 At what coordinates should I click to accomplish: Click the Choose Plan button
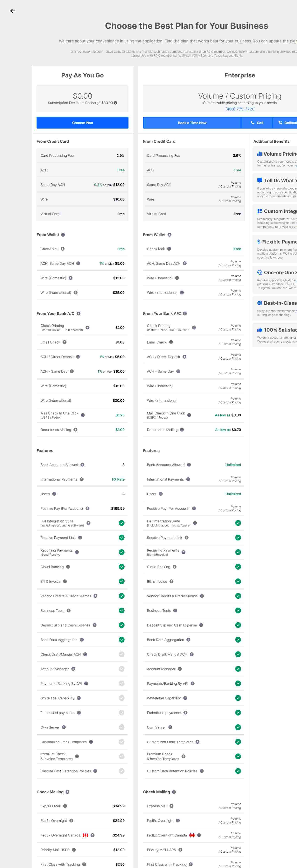tap(82, 123)
